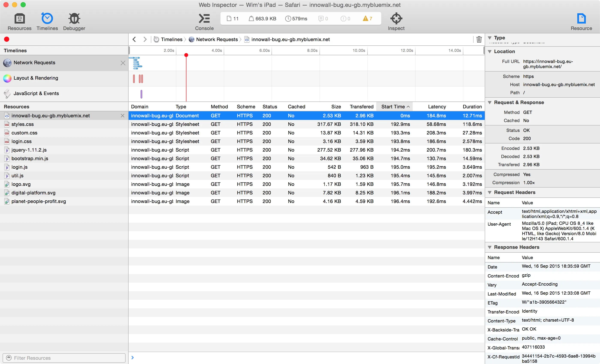The width and height of the screenshot is (600, 364).
Task: Close the innowall-bug resource row
Action: (123, 116)
